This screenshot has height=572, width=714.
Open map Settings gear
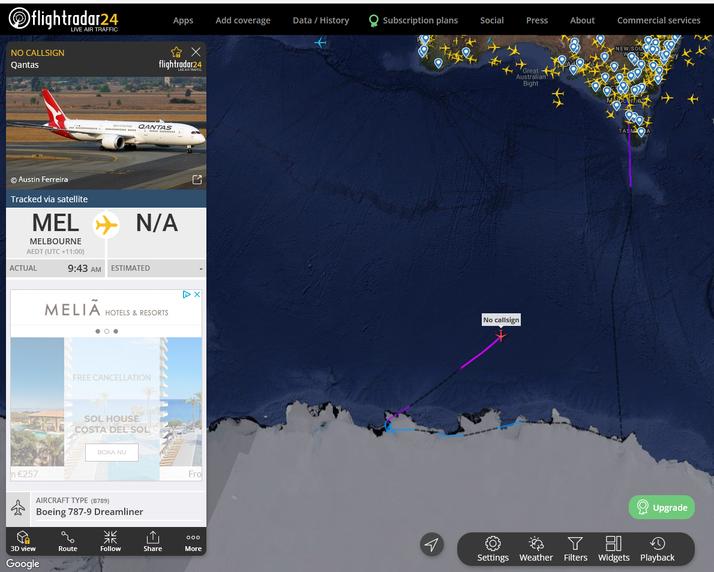pos(493,549)
